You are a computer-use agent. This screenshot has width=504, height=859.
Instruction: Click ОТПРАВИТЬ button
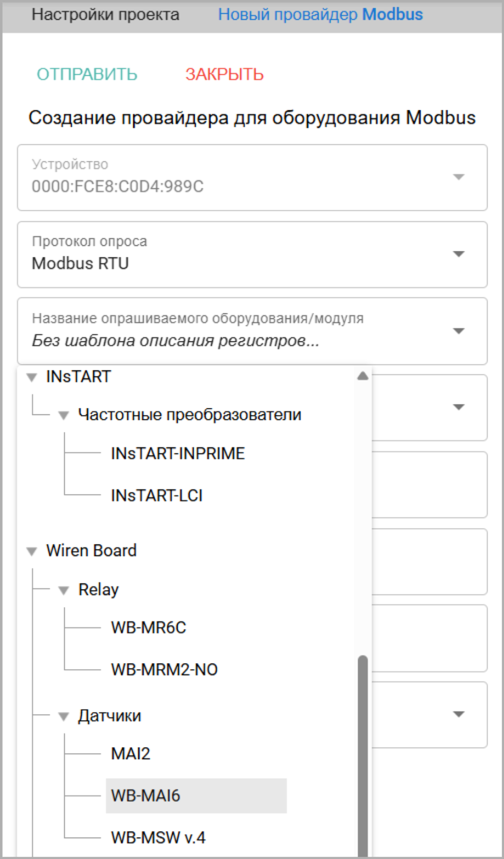coord(87,75)
